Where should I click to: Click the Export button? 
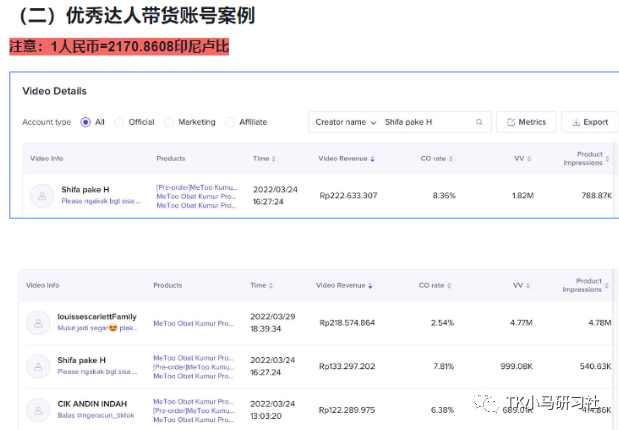589,122
